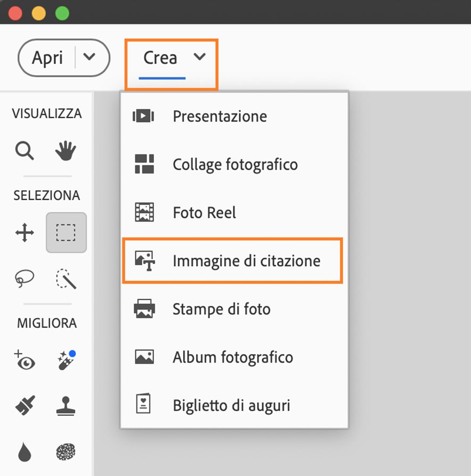Select the Quick Selection wand tool
Viewport: 471px width, 476px height.
point(66,278)
